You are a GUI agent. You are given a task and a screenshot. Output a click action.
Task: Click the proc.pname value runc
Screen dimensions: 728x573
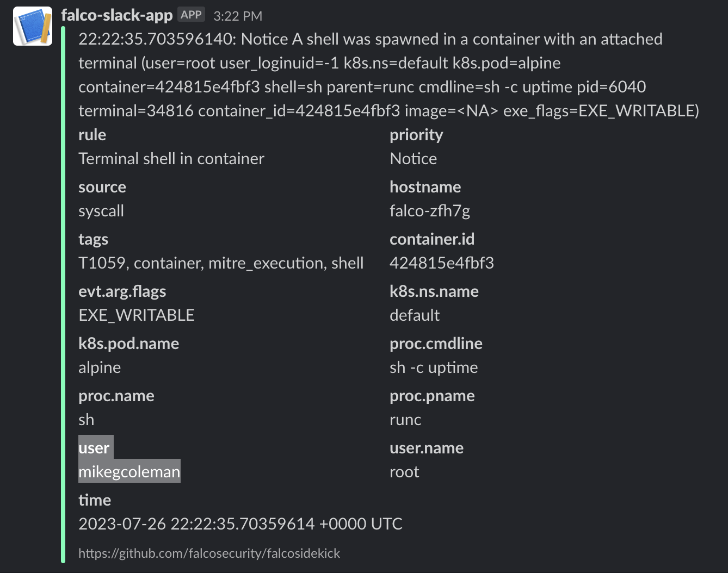(x=405, y=420)
